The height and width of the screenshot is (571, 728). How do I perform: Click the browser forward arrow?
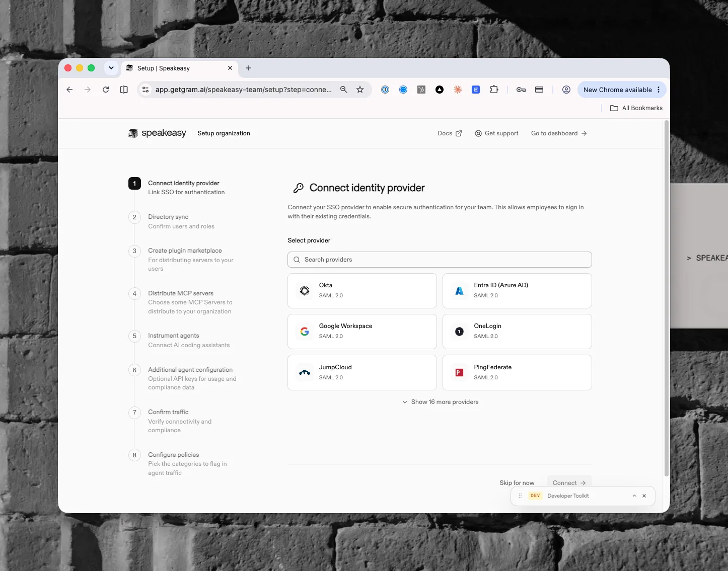88,90
